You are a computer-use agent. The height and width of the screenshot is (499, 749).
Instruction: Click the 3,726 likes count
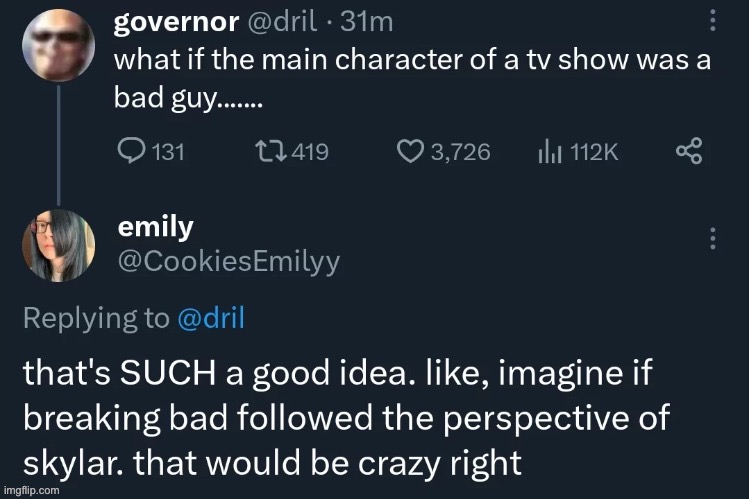click(x=460, y=151)
